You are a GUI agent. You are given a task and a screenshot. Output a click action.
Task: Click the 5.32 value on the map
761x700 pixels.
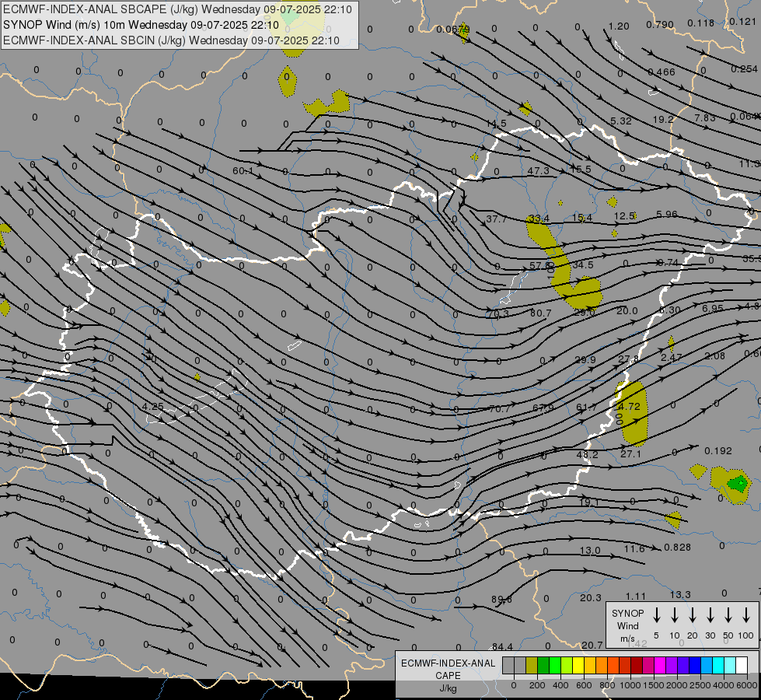(621, 121)
